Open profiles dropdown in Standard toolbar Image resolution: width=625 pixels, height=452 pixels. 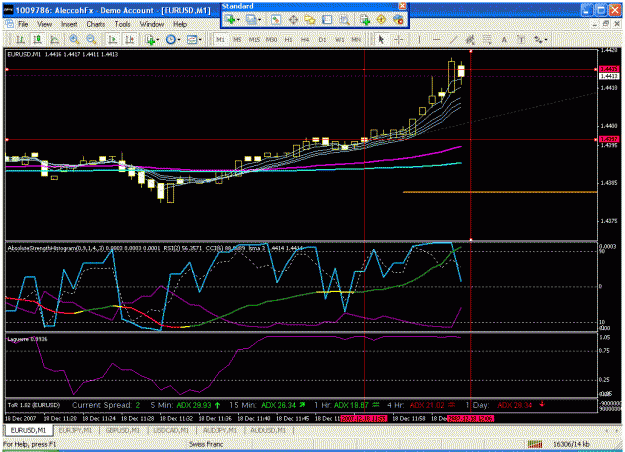[253, 19]
